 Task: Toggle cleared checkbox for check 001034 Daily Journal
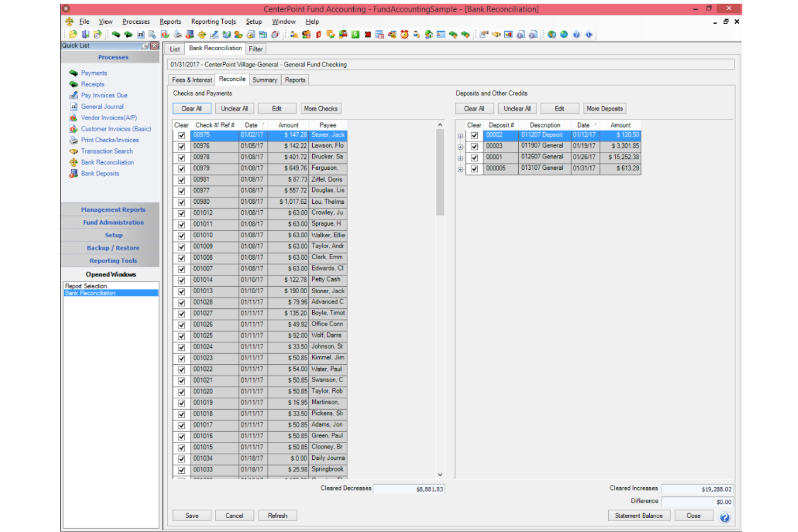[182, 459]
